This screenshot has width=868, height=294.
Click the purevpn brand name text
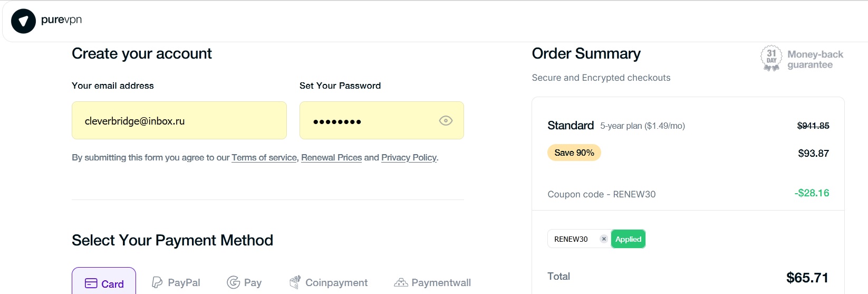pos(61,20)
